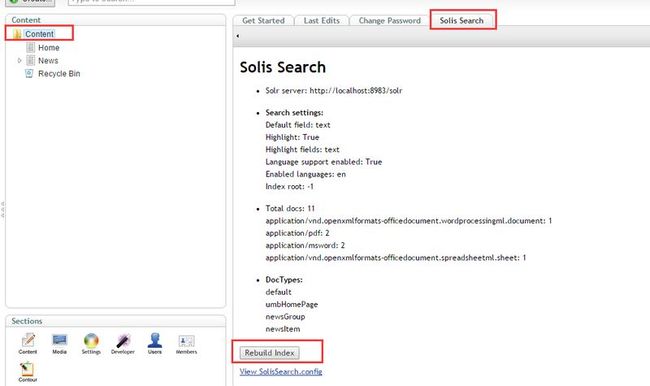Switch to the Last Edits tab
Viewport: 650px width, 386px height.
tap(321, 20)
